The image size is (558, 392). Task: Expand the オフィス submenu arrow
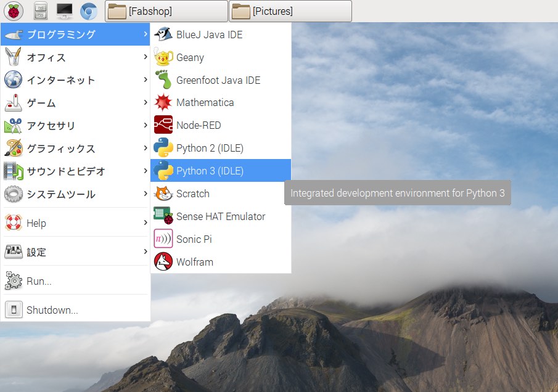click(x=145, y=57)
